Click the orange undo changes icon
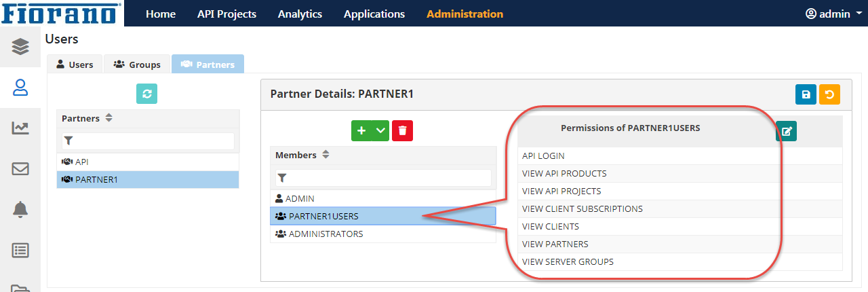Image resolution: width=868 pixels, height=292 pixels. [x=829, y=94]
